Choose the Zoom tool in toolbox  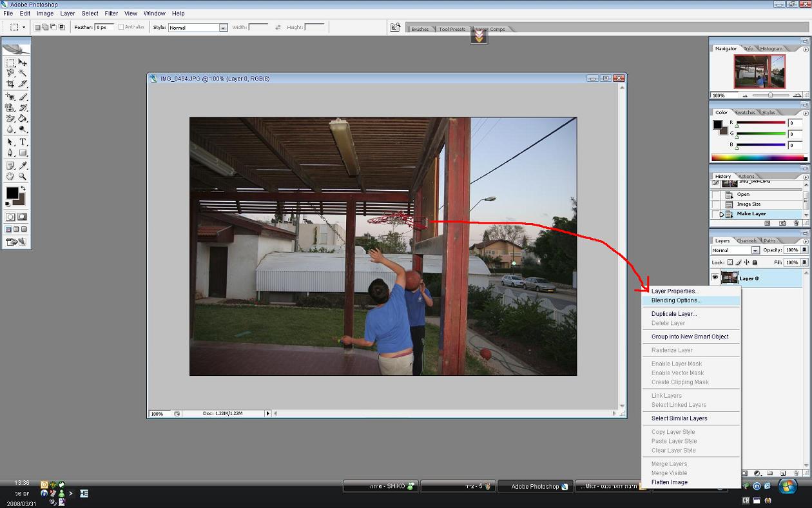click(23, 176)
